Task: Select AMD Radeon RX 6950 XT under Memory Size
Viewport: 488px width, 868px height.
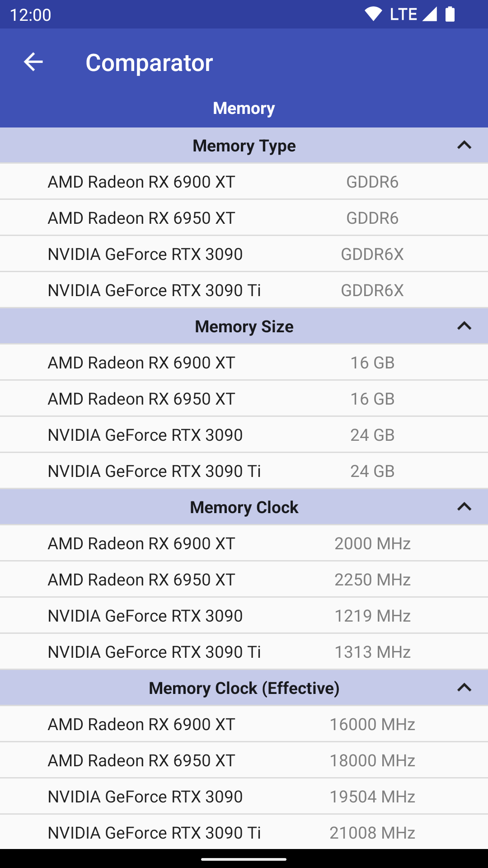Action: click(x=141, y=399)
